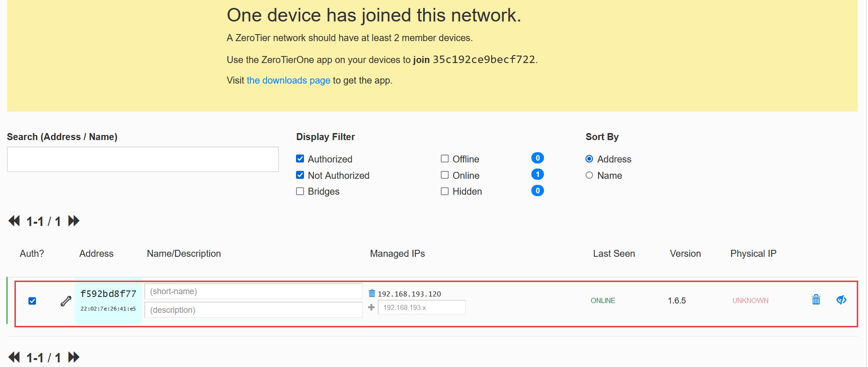Click the Physical IP column header
Viewport: 868px width, 367px height.
pos(753,254)
